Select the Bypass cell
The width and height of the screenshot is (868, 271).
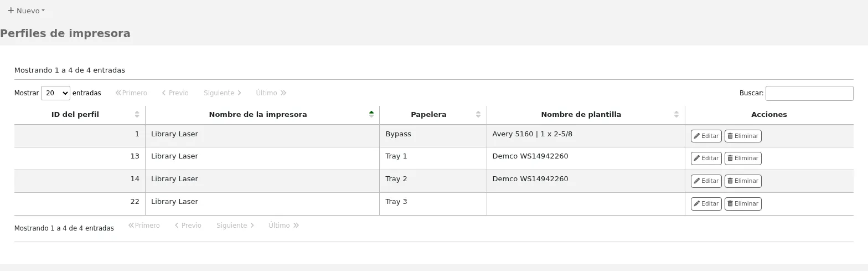pyautogui.click(x=433, y=136)
